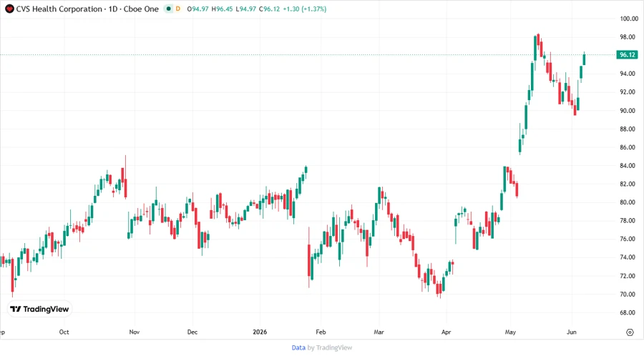
Task: Follow the blue Data link
Action: click(x=298, y=347)
